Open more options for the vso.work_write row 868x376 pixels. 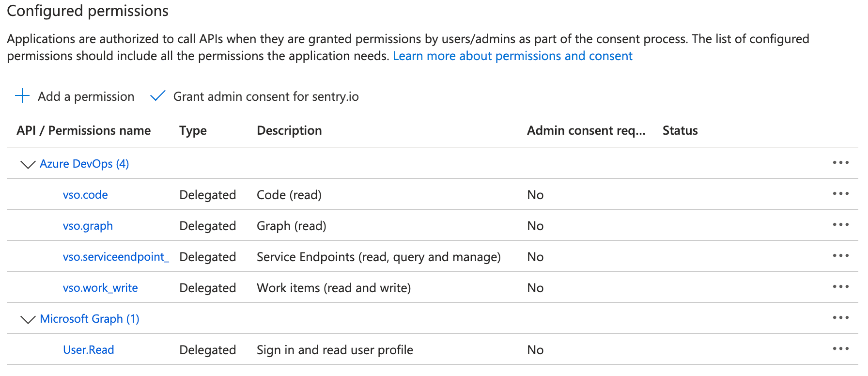[840, 287]
